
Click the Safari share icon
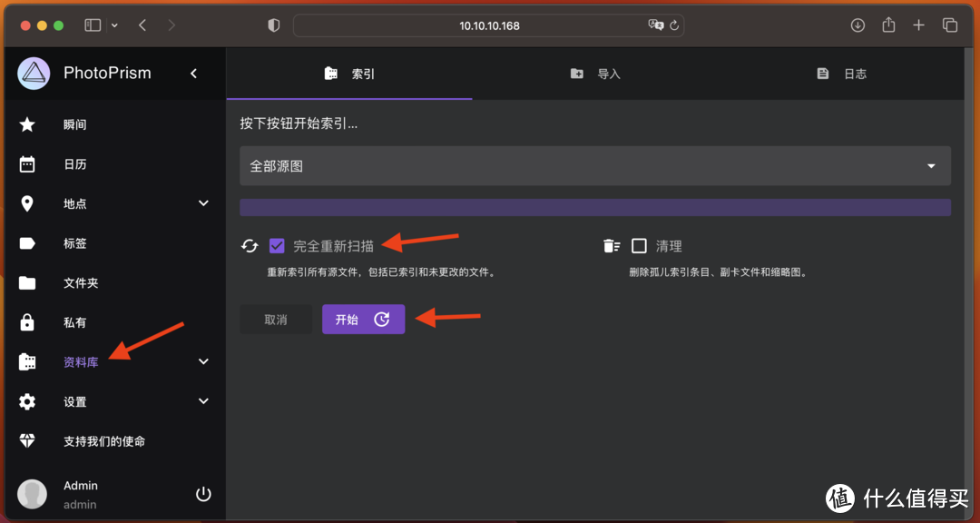tap(888, 25)
